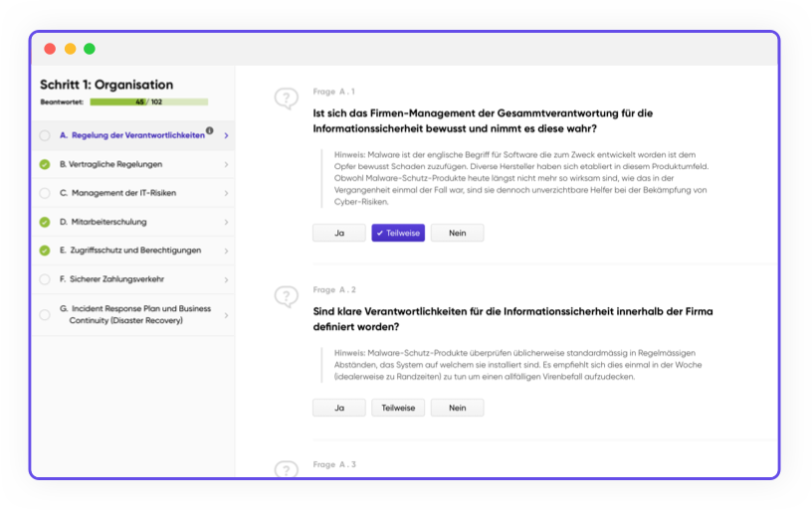Expand chevron of Regelung der Verantwortlichkeiten
The image size is (812, 510).
pos(226,135)
